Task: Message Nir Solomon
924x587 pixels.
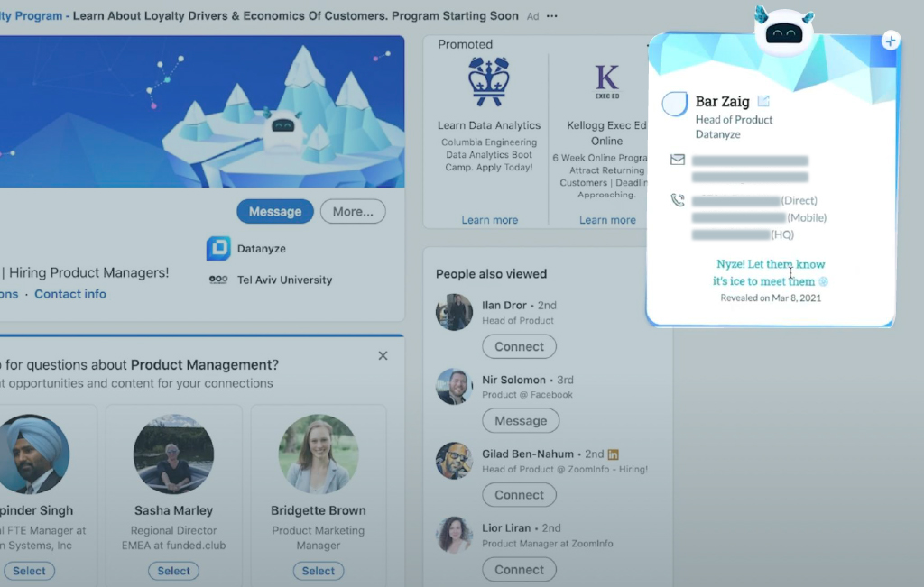Action: (521, 420)
